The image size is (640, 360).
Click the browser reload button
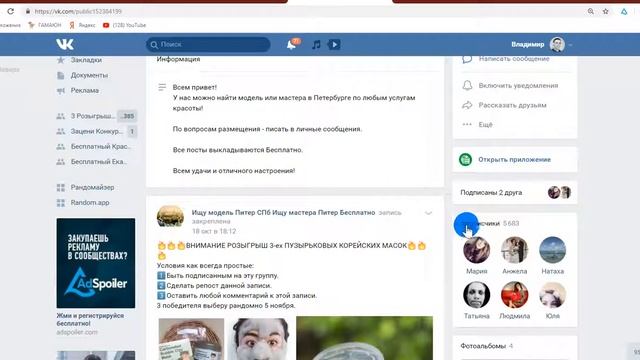pyautogui.click(x=10, y=11)
